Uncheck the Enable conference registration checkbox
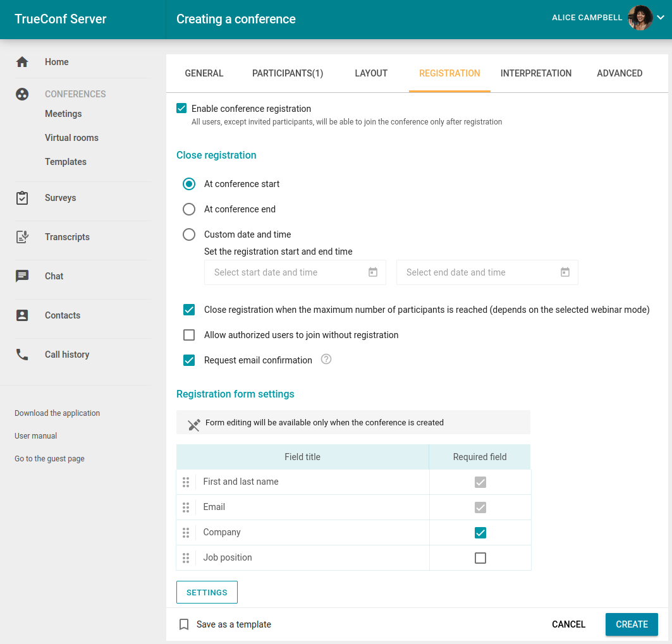 click(182, 109)
